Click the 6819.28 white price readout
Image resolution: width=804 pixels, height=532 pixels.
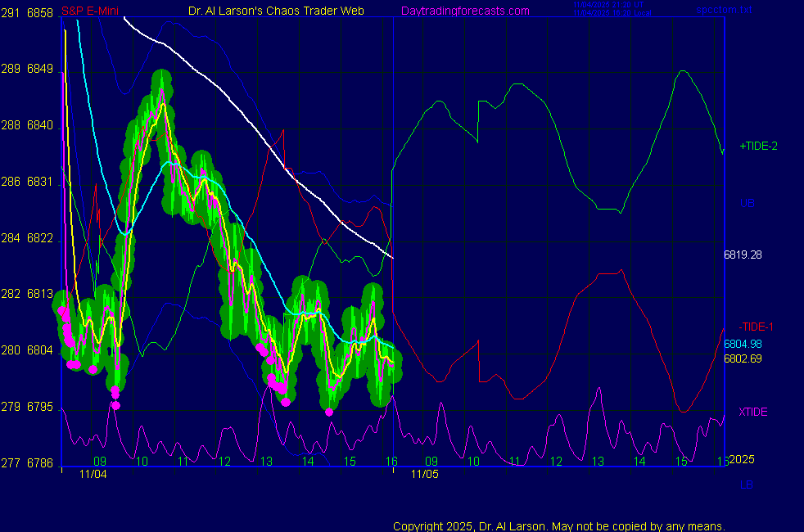[x=743, y=255]
